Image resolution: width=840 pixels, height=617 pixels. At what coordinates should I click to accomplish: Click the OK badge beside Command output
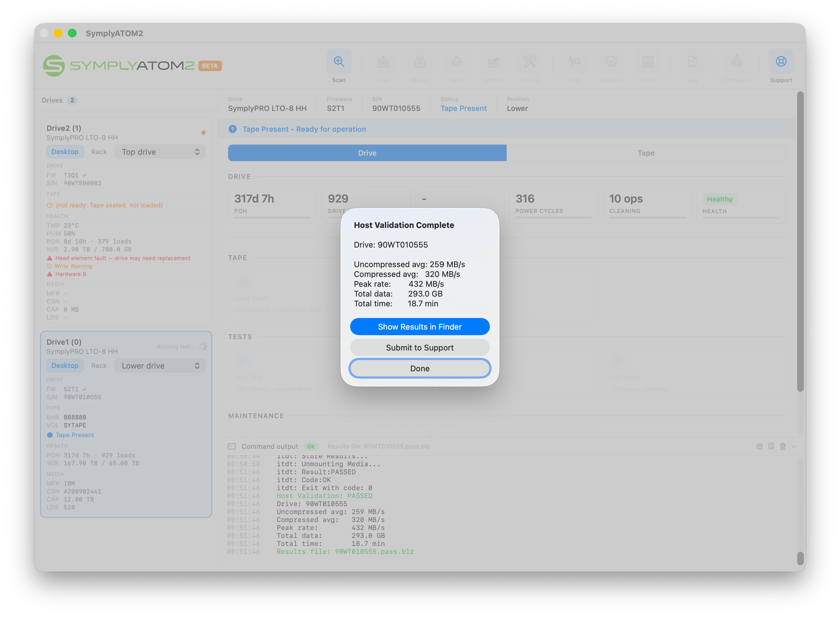(x=311, y=446)
